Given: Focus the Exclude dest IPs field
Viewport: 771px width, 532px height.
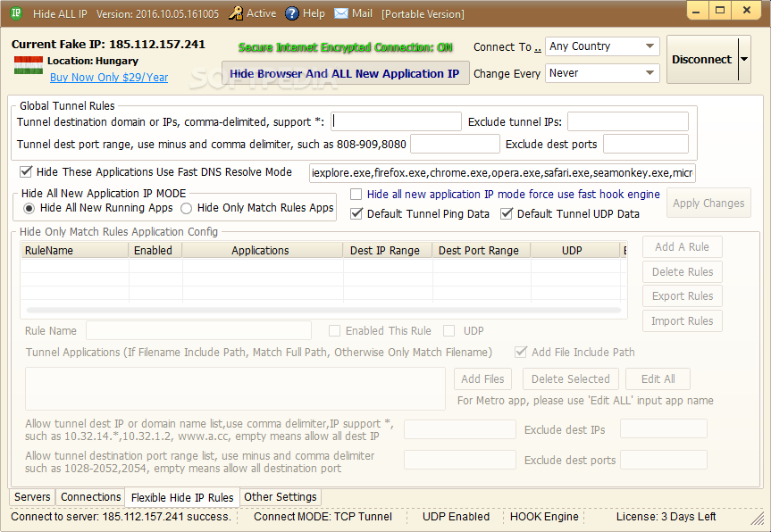Looking at the screenshot, I should coord(663,428).
